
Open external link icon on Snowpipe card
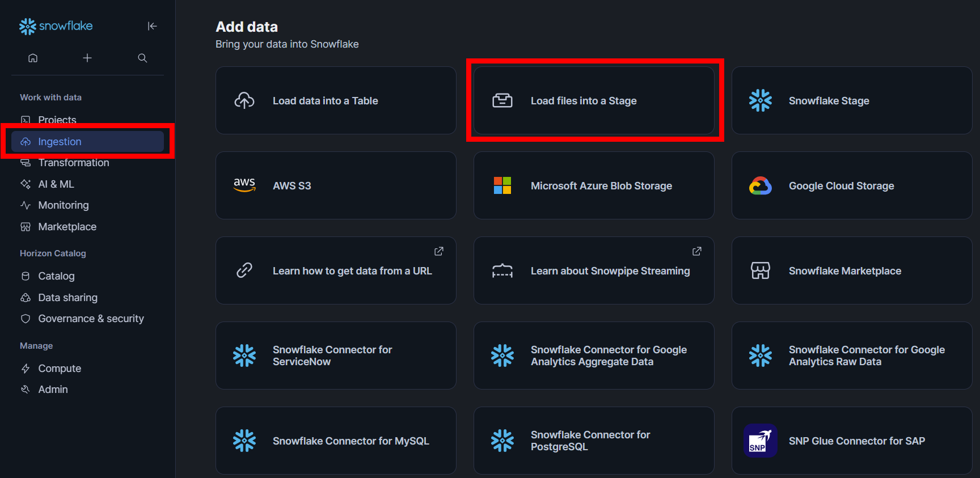pos(697,251)
